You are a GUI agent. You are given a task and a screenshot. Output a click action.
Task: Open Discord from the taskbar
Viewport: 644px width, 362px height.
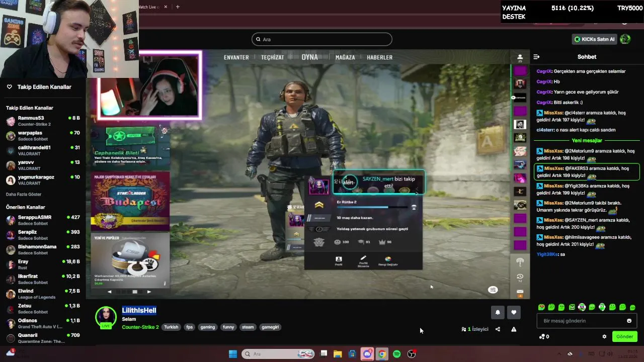coord(367,354)
